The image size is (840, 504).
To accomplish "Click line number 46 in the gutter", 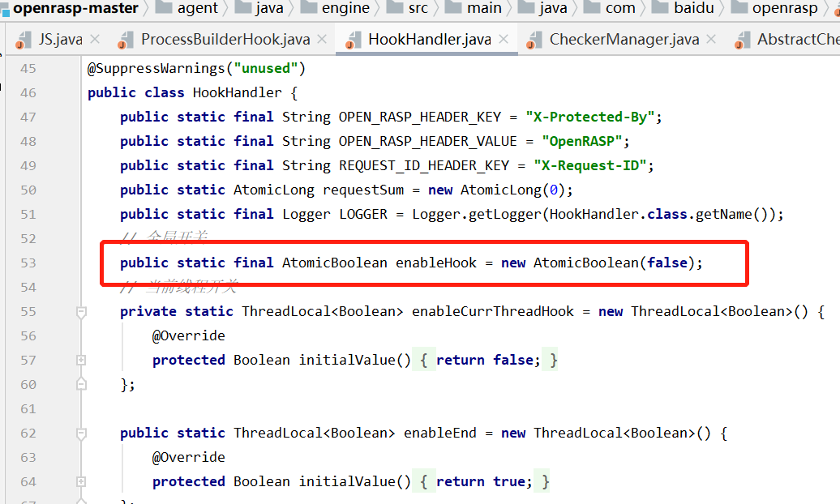I will click(x=28, y=92).
